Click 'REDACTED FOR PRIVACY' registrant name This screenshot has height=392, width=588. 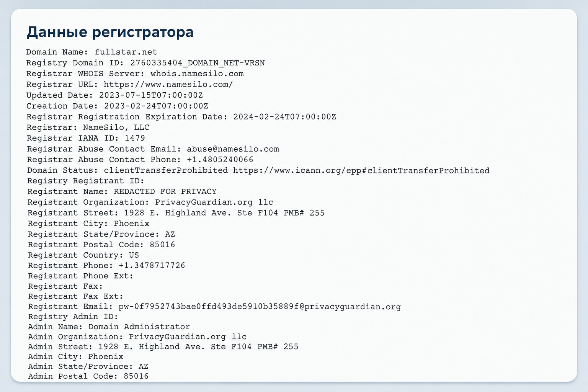[165, 191]
